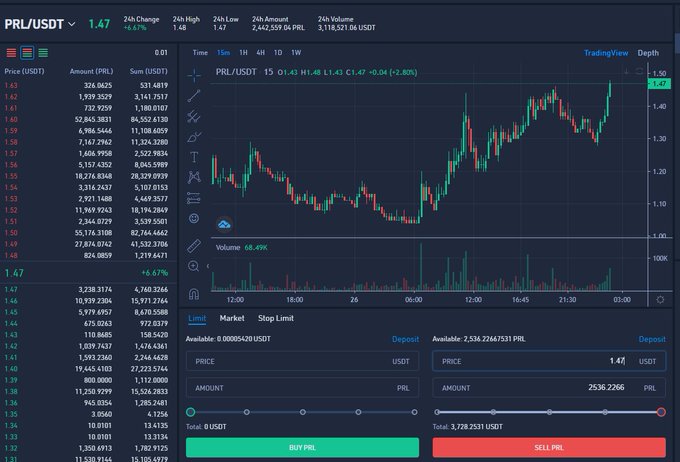
Task: Click the 1.47 price label on chart axis
Action: (659, 84)
